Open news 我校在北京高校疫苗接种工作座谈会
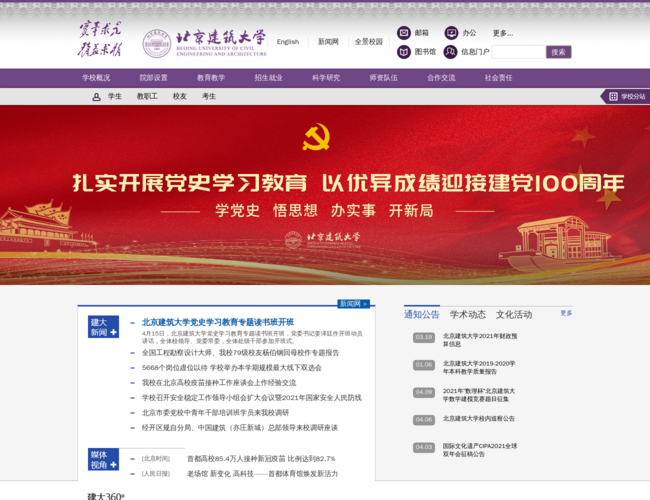 pos(219,383)
